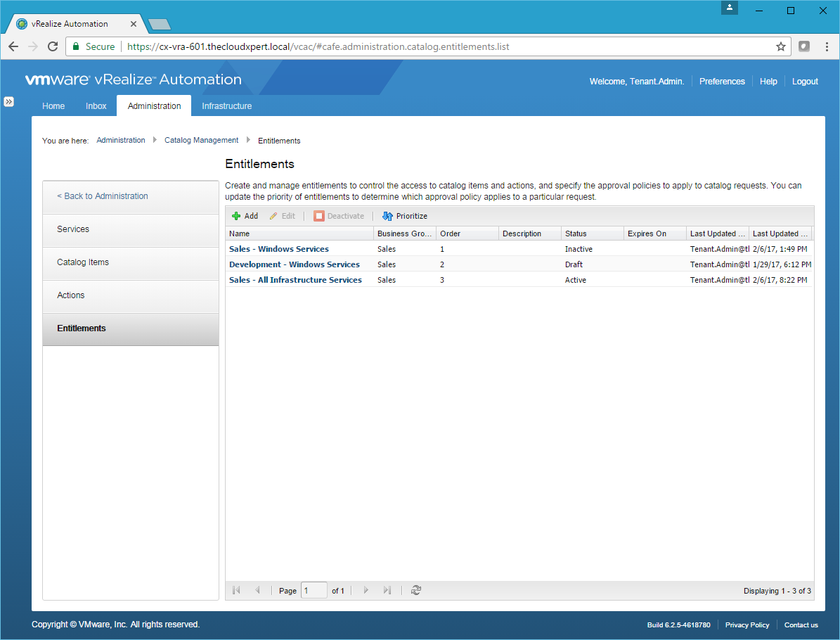Open Services in the sidebar
Viewport: 840px width, 640px height.
click(x=73, y=229)
